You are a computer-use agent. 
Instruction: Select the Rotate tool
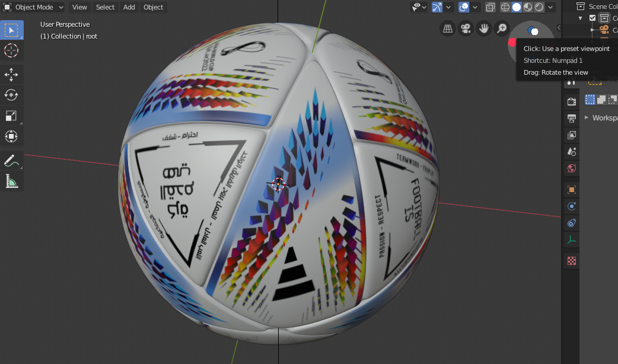pos(12,95)
